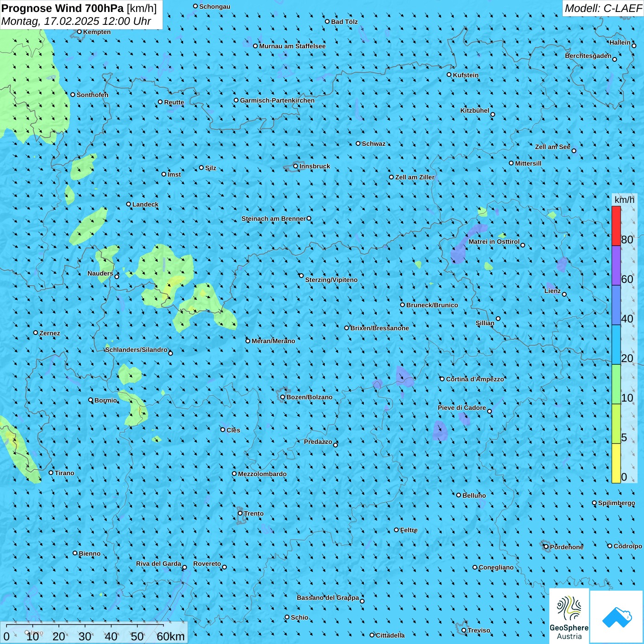Click the Bozen/Bolzano city marker
The width and height of the screenshot is (644, 644).
[282, 397]
